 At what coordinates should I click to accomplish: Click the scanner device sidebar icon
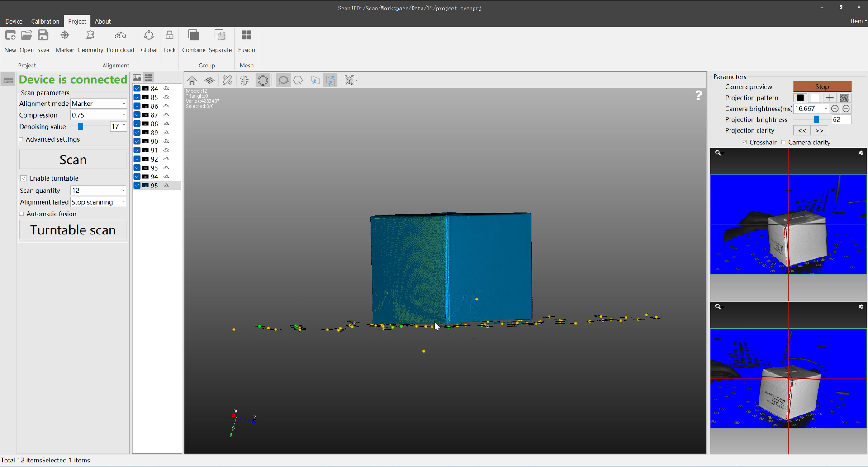tap(8, 81)
